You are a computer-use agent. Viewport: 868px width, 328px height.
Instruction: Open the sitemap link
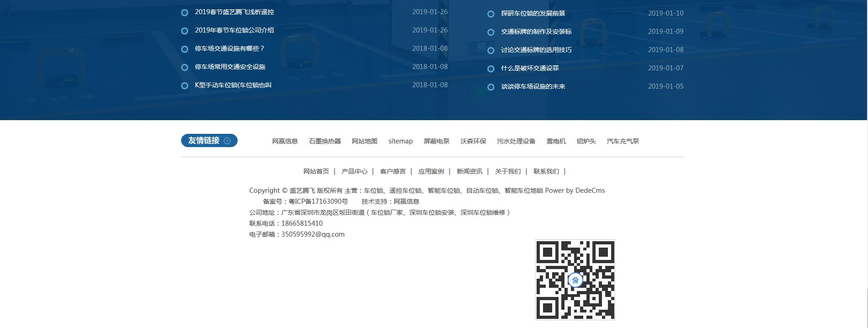pyautogui.click(x=400, y=141)
